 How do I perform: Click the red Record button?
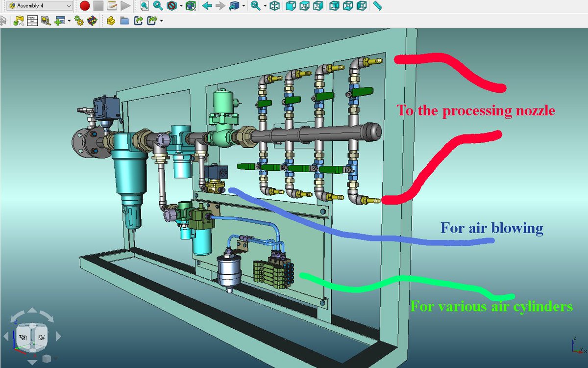[x=85, y=6]
